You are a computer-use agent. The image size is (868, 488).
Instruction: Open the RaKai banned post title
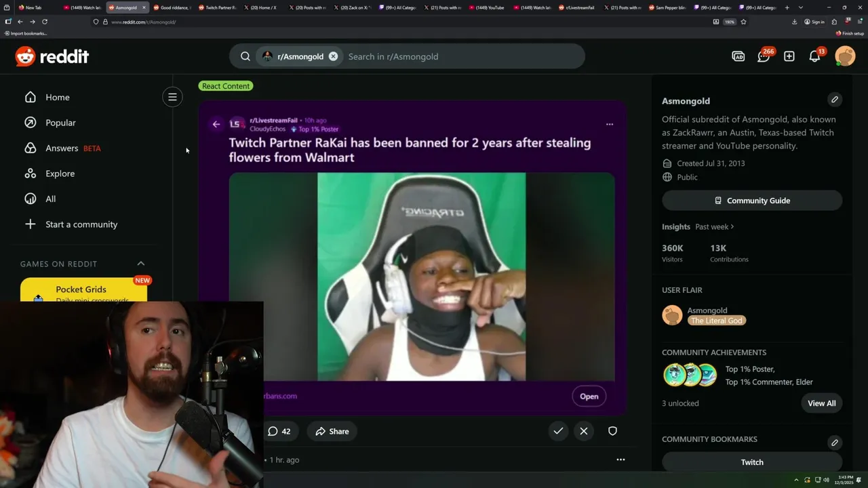coord(410,150)
